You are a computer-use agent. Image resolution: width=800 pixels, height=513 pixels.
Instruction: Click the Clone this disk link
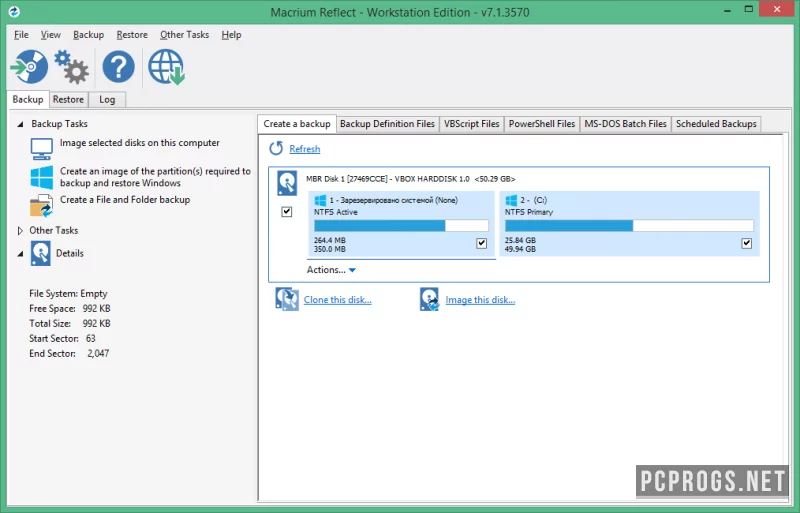(338, 300)
